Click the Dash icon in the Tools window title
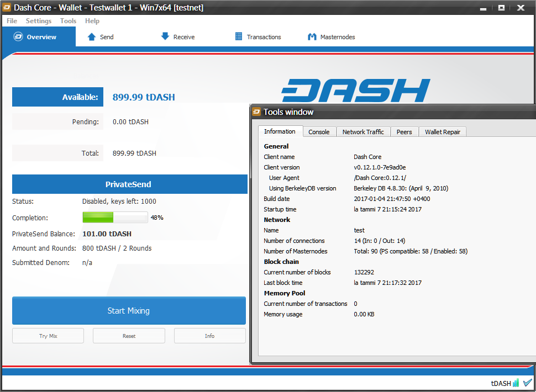Screen dimensions: 536x392 pyautogui.click(x=257, y=112)
